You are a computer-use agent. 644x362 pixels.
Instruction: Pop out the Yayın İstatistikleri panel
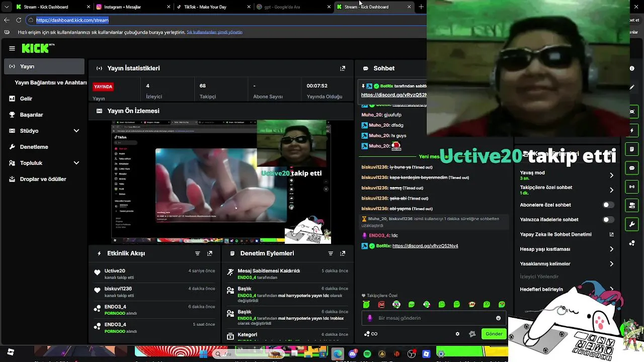343,68
